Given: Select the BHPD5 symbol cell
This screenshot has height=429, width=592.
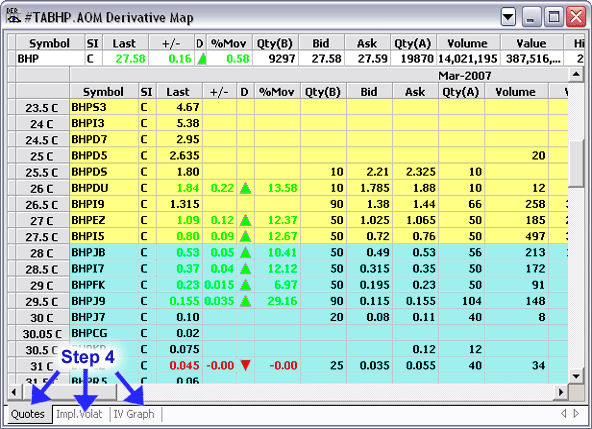Looking at the screenshot, I should [104, 156].
